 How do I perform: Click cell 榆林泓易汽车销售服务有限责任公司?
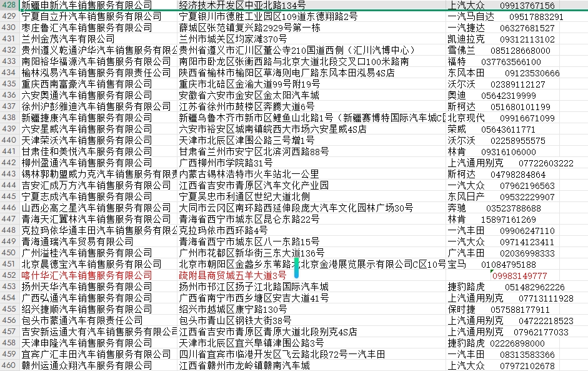[96, 73]
